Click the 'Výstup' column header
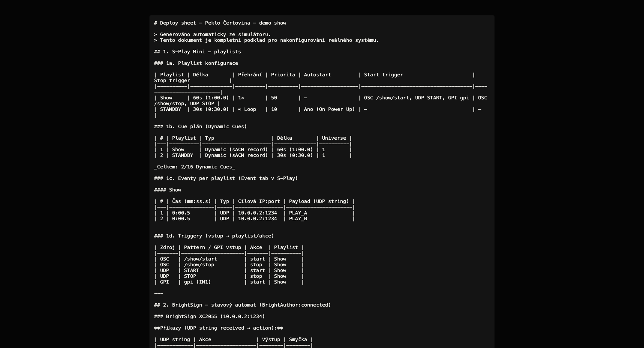644x348 pixels. 271,340
